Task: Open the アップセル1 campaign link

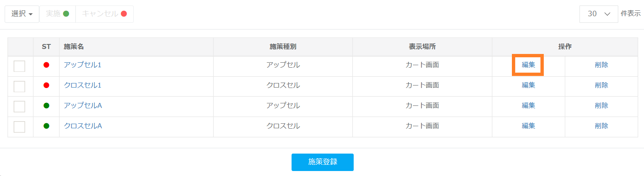Action: [82, 65]
